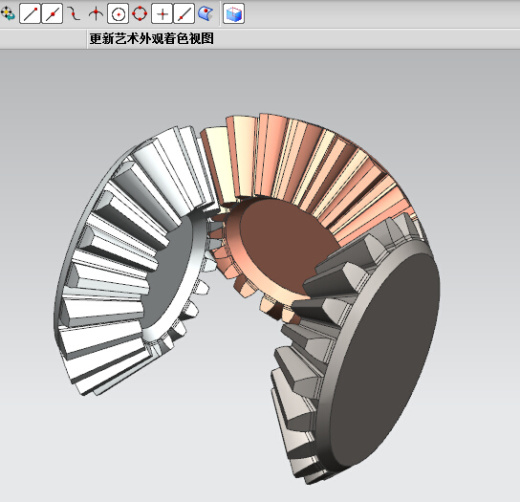
Task: Enable the Control Point snap icon
Action: click(74, 14)
